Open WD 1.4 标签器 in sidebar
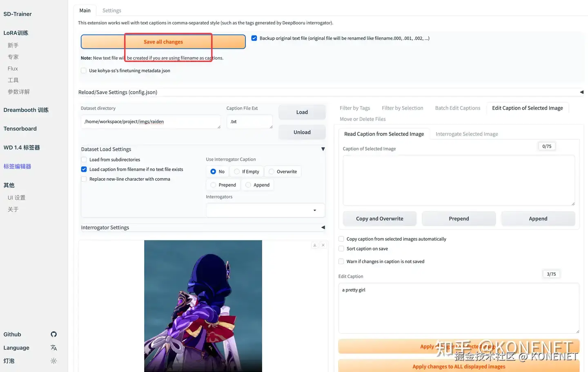The width and height of the screenshot is (588, 372). pyautogui.click(x=22, y=148)
